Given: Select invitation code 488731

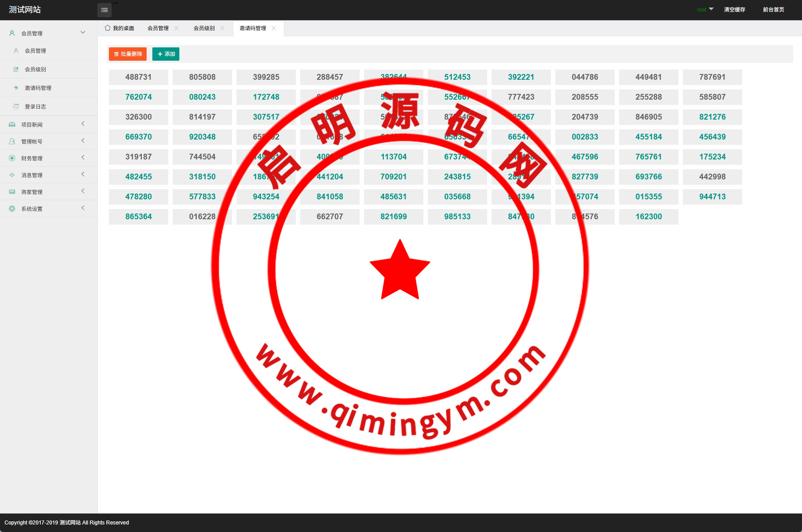Looking at the screenshot, I should tap(139, 77).
